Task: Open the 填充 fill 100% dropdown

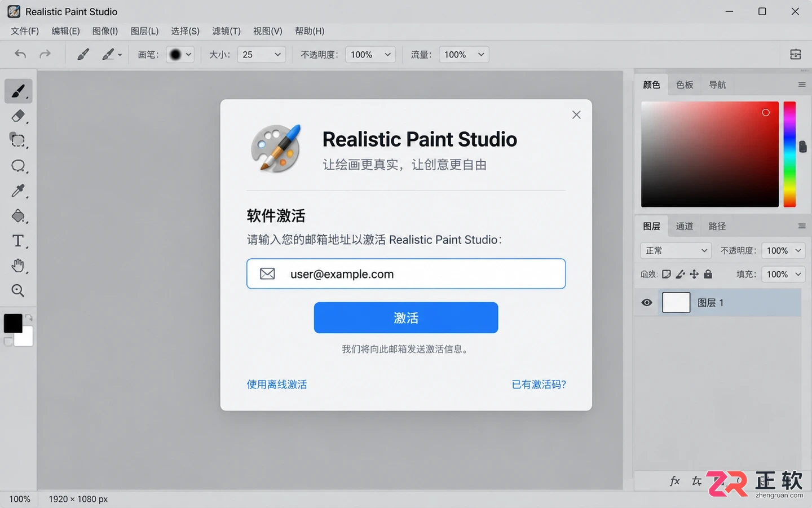Action: click(x=783, y=274)
